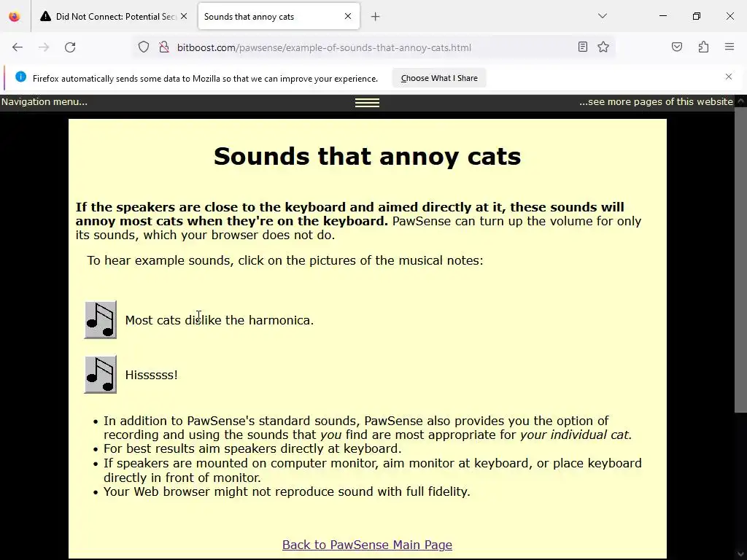
Task: Click the Firefox View icon
Action: click(15, 17)
